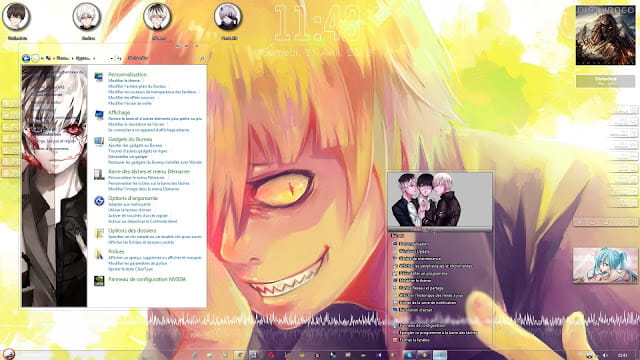Open Barre des tâches et menu Démarrer
The height and width of the screenshot is (360, 640).
click(x=149, y=171)
